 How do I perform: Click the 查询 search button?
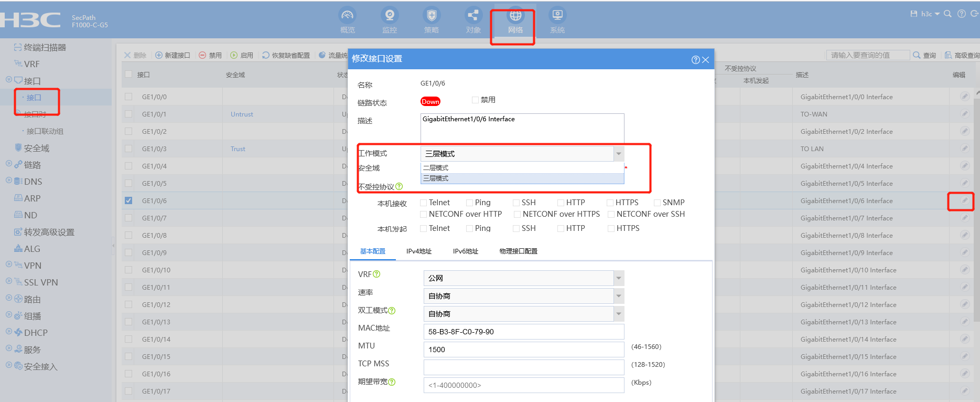(x=924, y=55)
